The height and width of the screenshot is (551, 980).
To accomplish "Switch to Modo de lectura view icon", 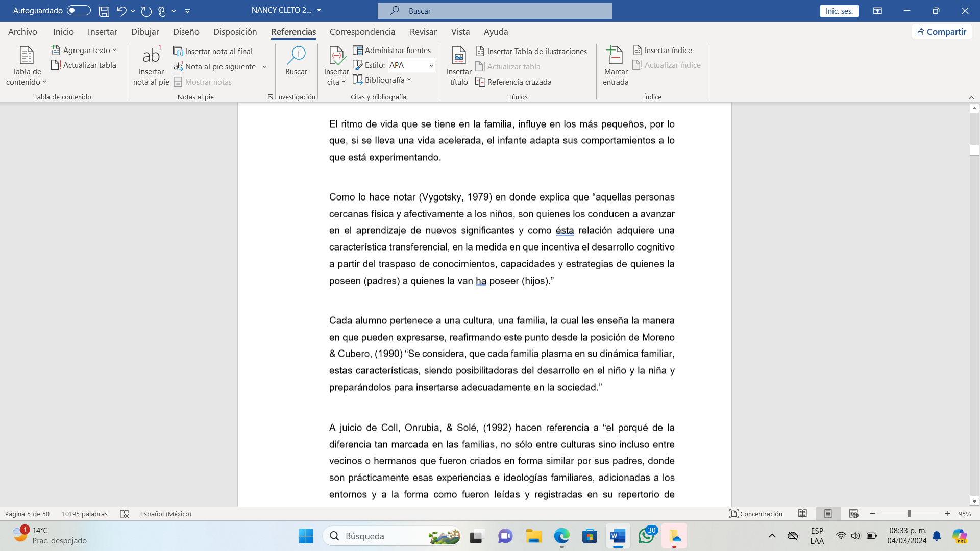I will [802, 514].
